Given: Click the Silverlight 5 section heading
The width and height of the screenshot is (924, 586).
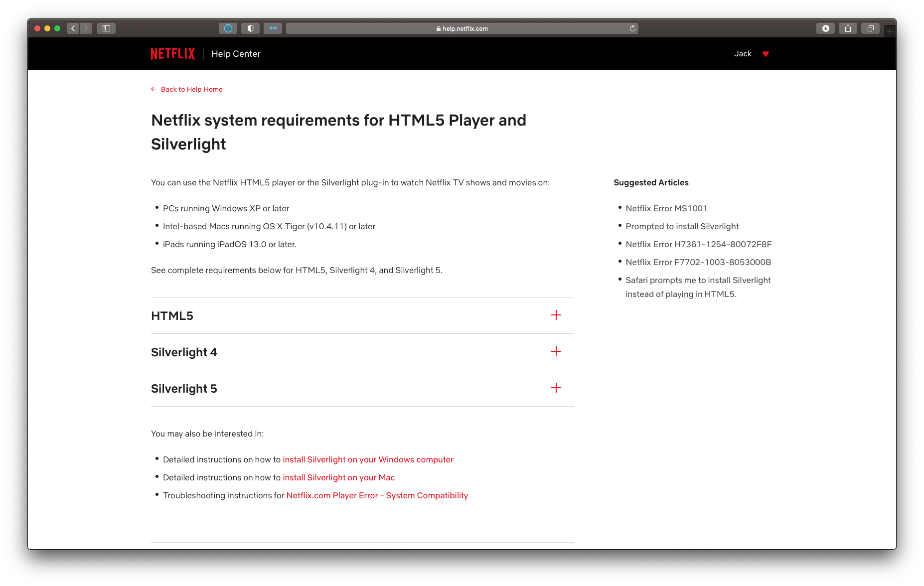Looking at the screenshot, I should [x=184, y=389].
